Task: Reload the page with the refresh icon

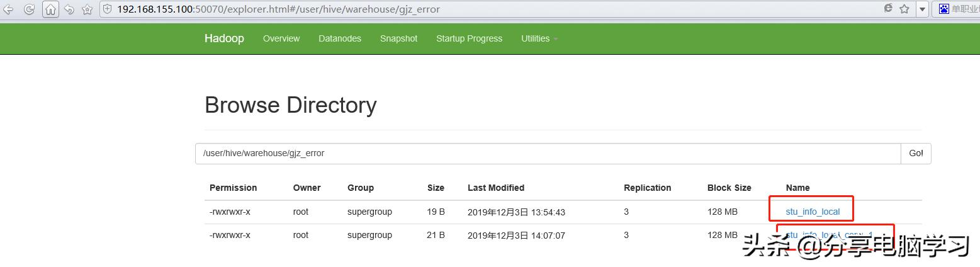Action: [x=30, y=9]
